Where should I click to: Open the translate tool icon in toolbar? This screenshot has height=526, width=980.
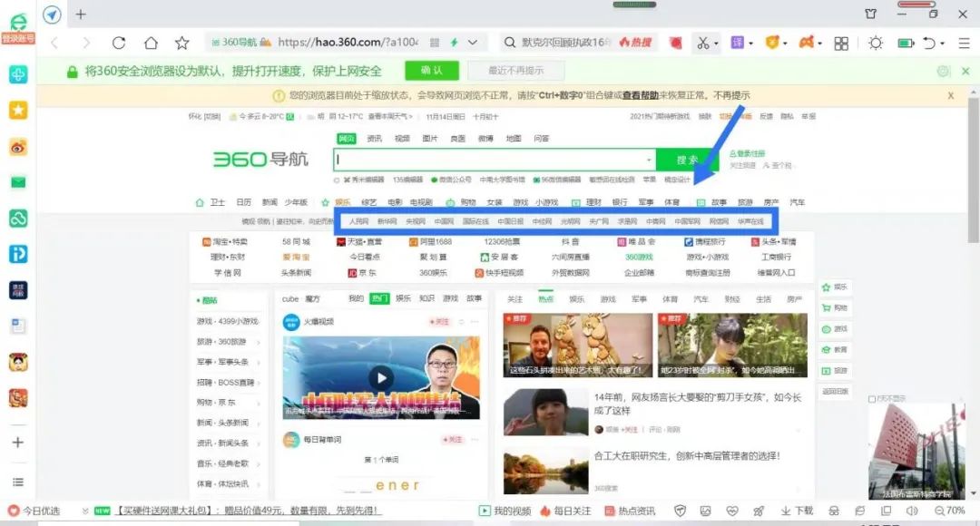tap(738, 43)
